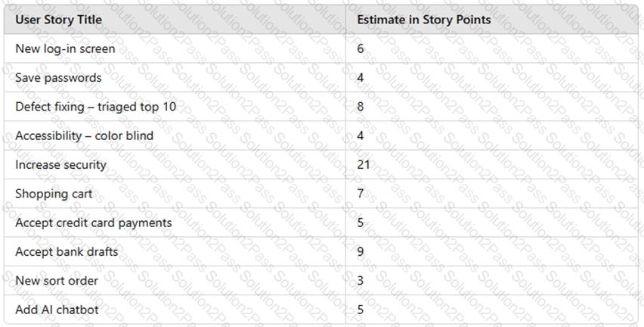Select estimate 9 for Accept bank drafts
644x327 pixels.
[361, 252]
